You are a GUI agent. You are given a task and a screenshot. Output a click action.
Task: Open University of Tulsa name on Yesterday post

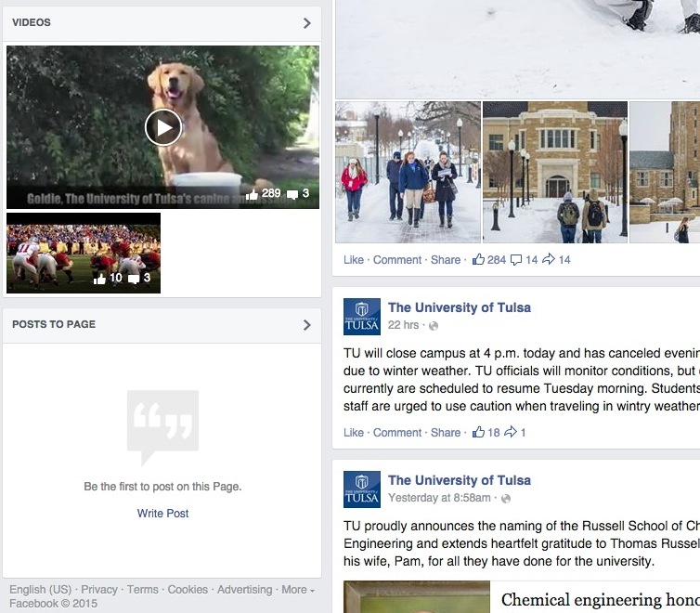coord(460,480)
